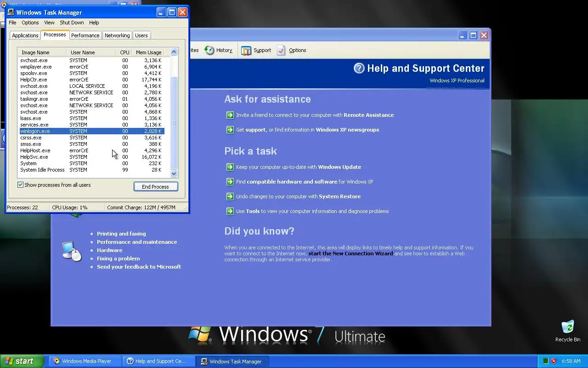Sort processes by Mem Usage column
Screen dimensions: 588x368
pyautogui.click(x=148, y=52)
